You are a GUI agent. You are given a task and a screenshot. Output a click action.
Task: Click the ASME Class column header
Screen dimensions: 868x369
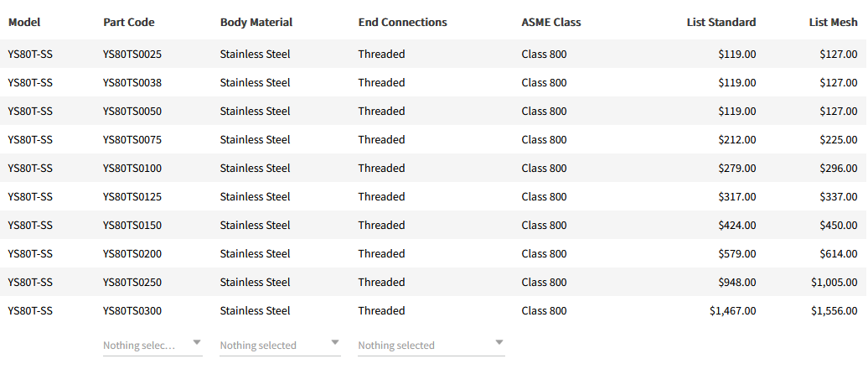point(551,23)
